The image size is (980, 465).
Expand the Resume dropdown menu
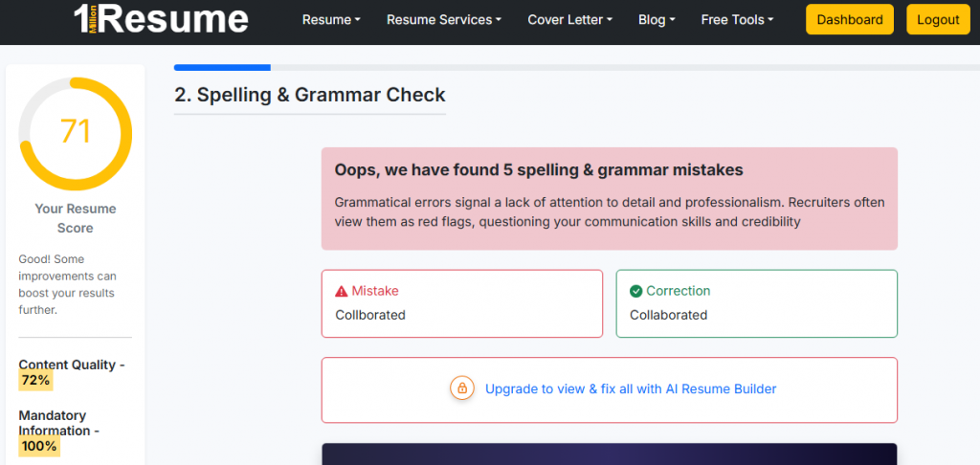pos(331,20)
